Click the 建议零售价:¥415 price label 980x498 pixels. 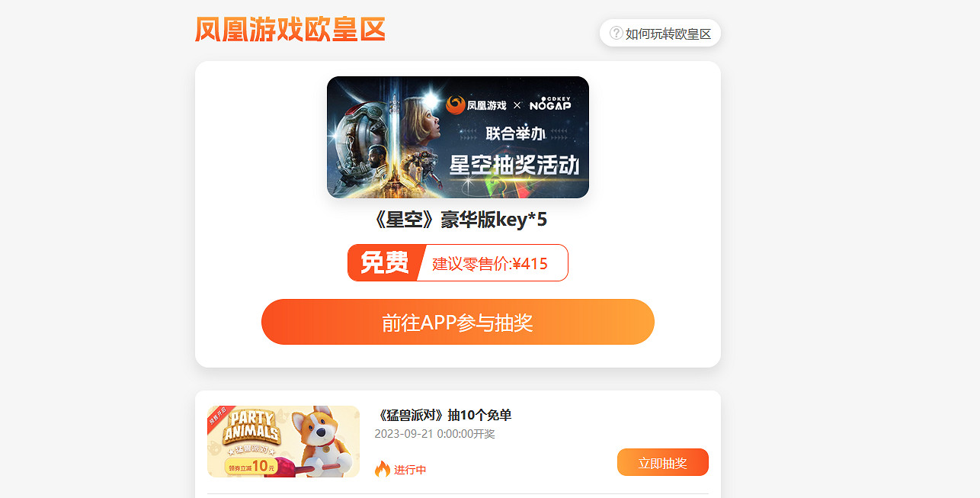pyautogui.click(x=490, y=264)
